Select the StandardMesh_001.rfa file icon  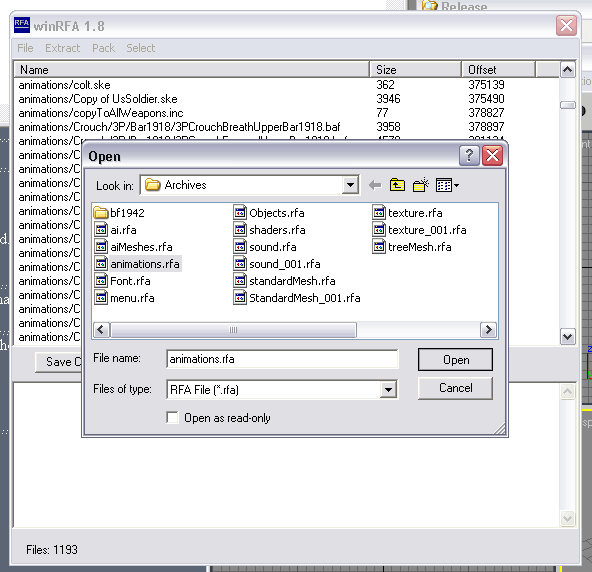point(240,298)
